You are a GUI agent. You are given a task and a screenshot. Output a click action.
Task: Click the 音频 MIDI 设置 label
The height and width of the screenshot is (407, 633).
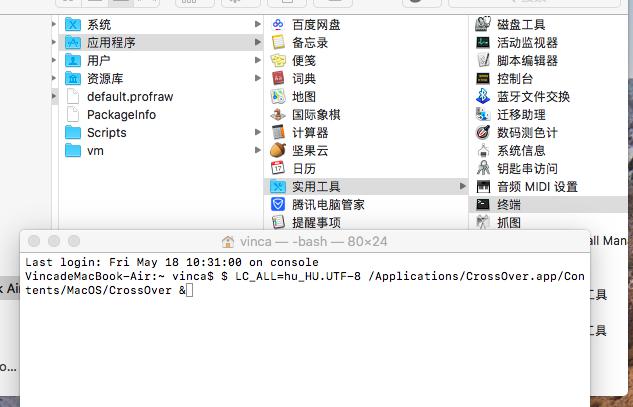tap(537, 187)
